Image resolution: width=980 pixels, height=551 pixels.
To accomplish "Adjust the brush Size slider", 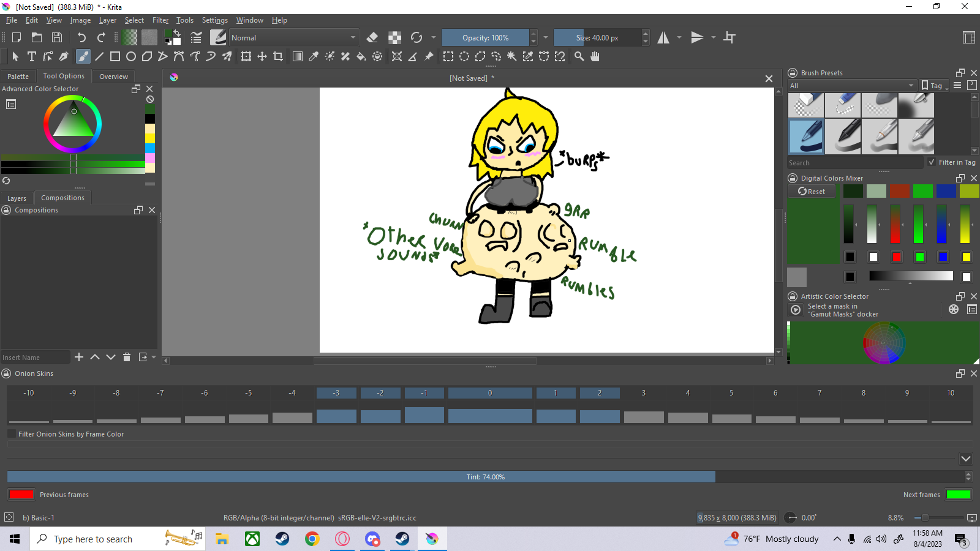I will click(x=597, y=37).
